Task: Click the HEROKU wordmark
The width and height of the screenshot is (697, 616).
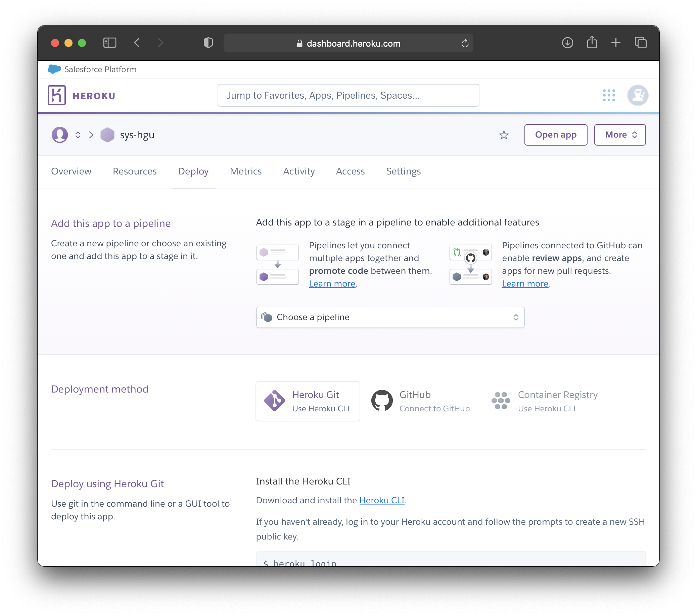Action: (x=94, y=96)
